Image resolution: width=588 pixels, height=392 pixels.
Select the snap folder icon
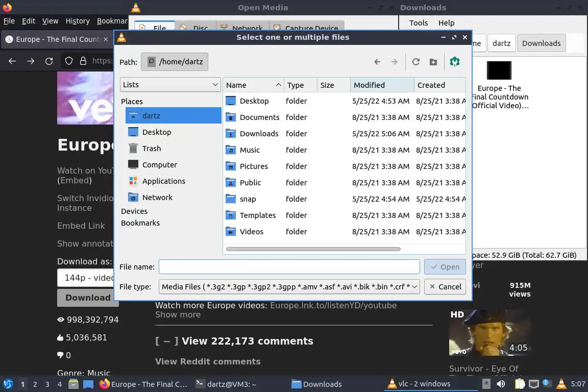tap(231, 199)
